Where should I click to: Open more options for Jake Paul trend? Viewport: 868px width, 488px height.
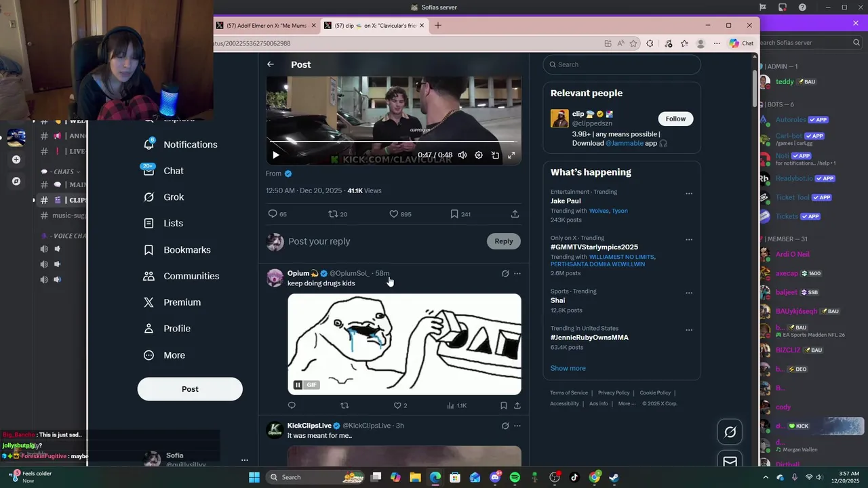[x=689, y=194]
